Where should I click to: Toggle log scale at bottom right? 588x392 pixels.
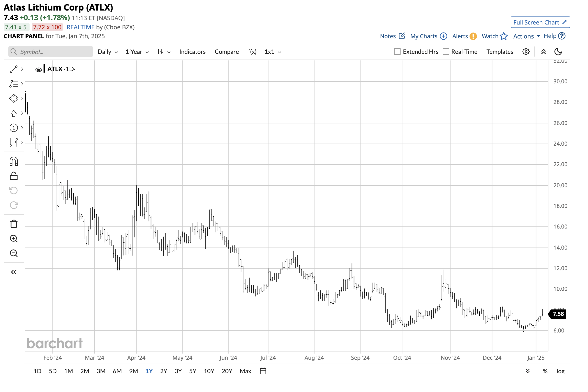click(561, 371)
